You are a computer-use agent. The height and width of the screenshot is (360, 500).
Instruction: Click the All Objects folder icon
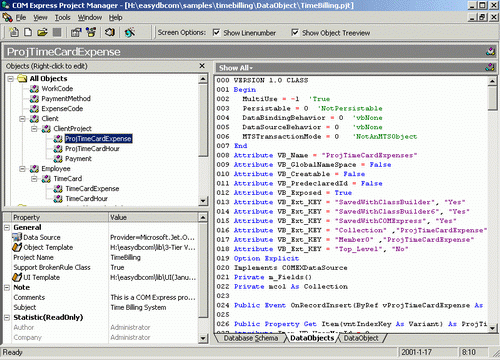(22, 79)
